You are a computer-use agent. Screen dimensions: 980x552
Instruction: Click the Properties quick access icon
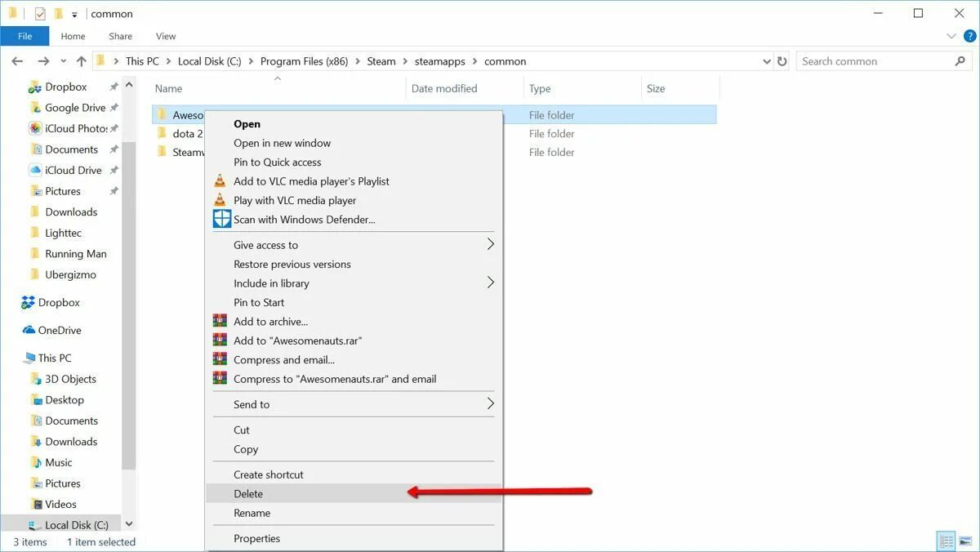(x=40, y=14)
